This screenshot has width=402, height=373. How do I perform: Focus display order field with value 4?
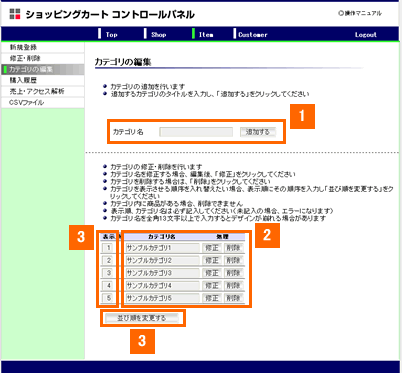pyautogui.click(x=108, y=285)
